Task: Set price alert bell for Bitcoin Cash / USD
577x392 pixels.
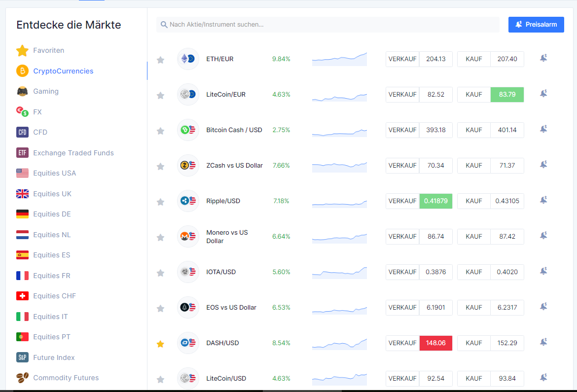Action: point(543,129)
